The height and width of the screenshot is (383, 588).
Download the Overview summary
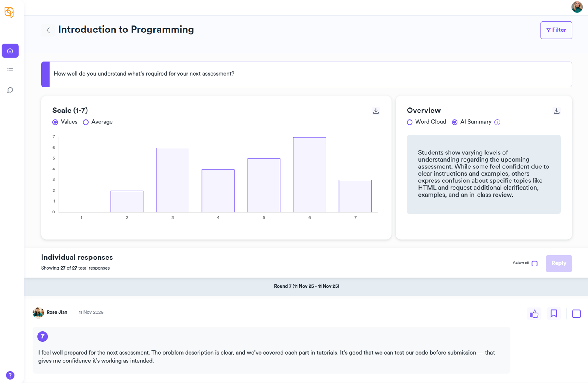click(x=556, y=111)
